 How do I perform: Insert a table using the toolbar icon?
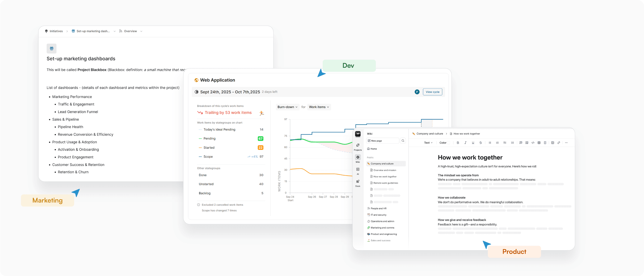tap(539, 143)
